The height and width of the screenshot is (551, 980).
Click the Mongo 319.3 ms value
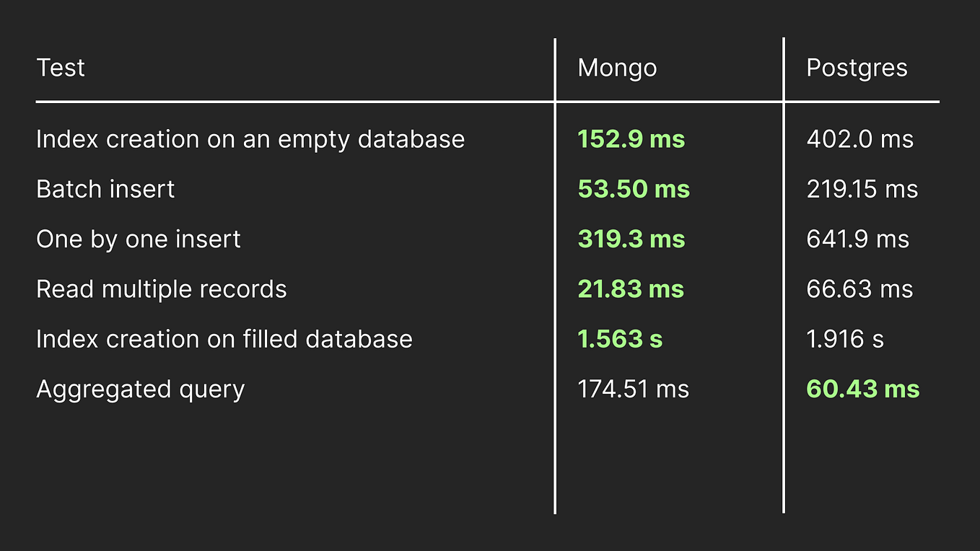click(x=631, y=239)
